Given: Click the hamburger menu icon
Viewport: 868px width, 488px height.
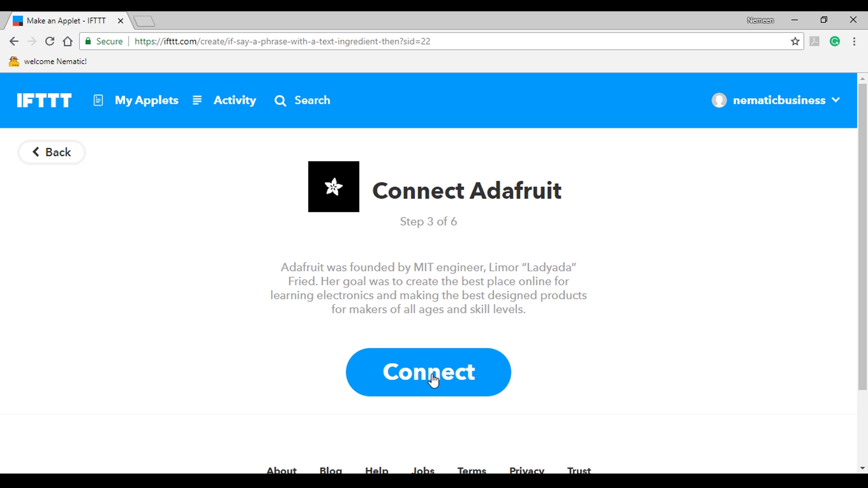Looking at the screenshot, I should click(197, 99).
